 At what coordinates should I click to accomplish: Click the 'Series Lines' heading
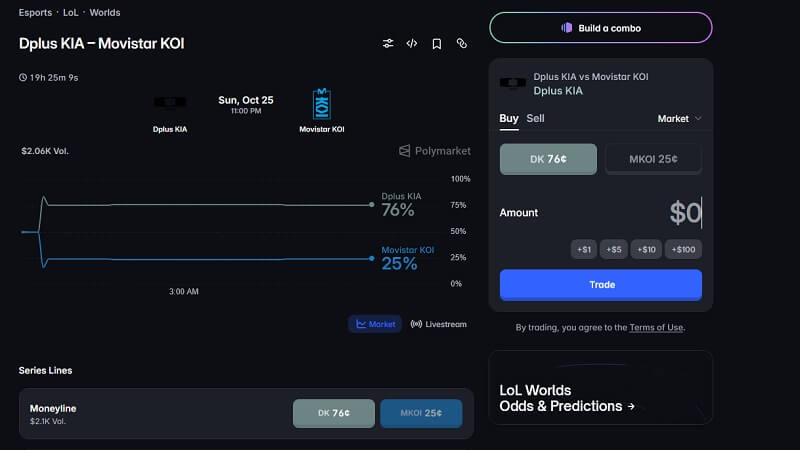[45, 370]
